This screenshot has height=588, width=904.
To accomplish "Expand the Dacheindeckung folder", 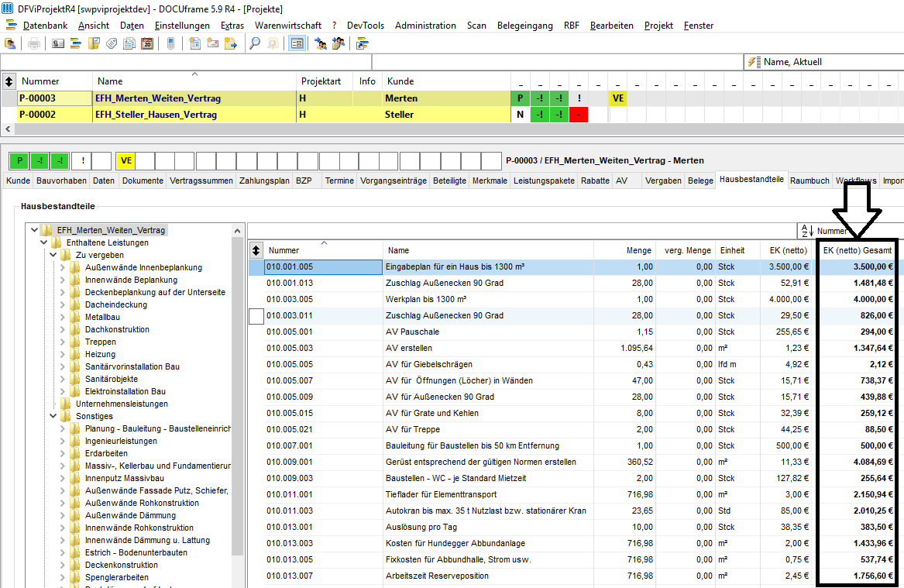I will pos(62,304).
